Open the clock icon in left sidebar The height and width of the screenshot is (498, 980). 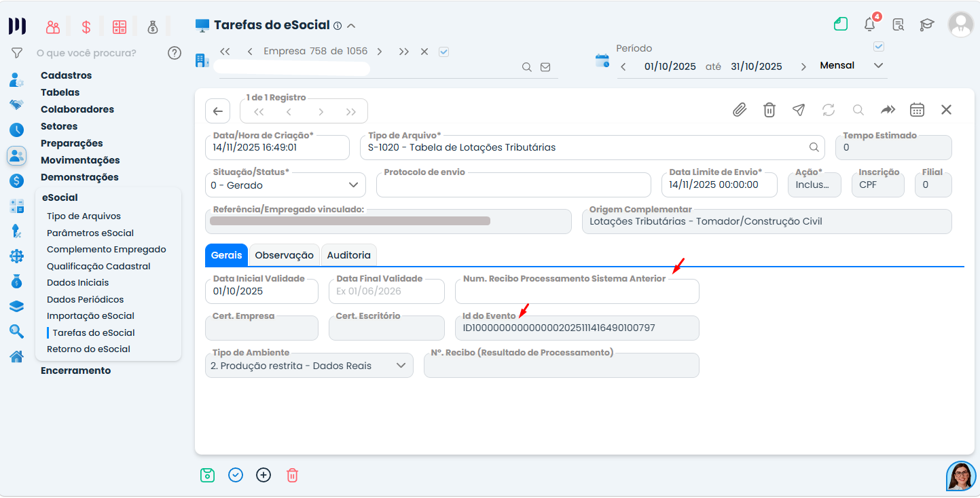tap(17, 130)
